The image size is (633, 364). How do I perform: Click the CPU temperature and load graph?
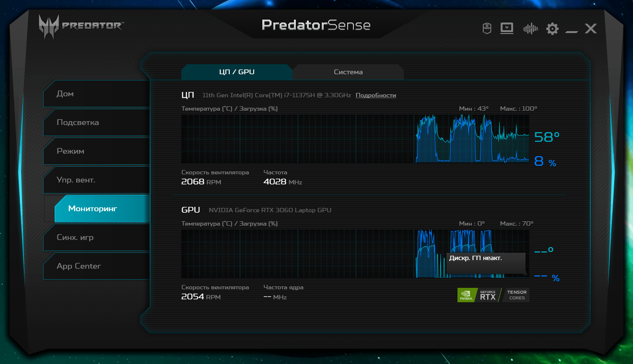click(x=355, y=139)
